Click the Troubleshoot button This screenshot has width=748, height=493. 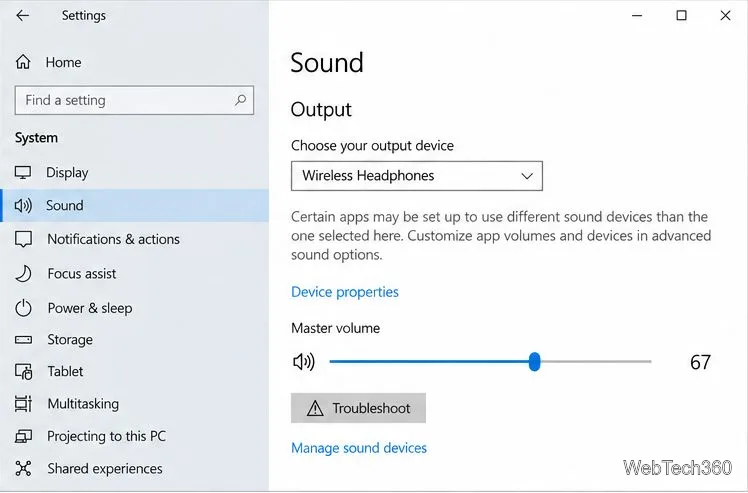click(358, 408)
